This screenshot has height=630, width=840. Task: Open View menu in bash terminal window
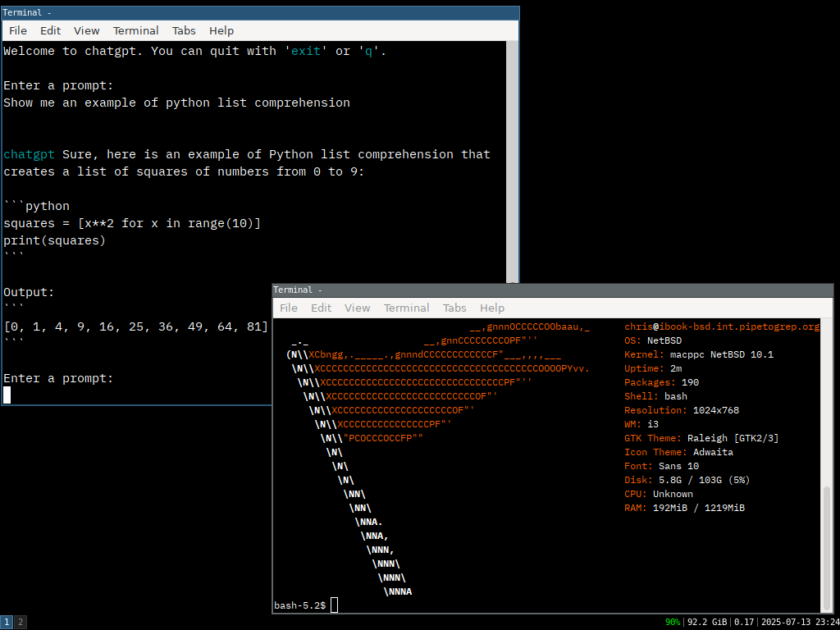point(357,308)
